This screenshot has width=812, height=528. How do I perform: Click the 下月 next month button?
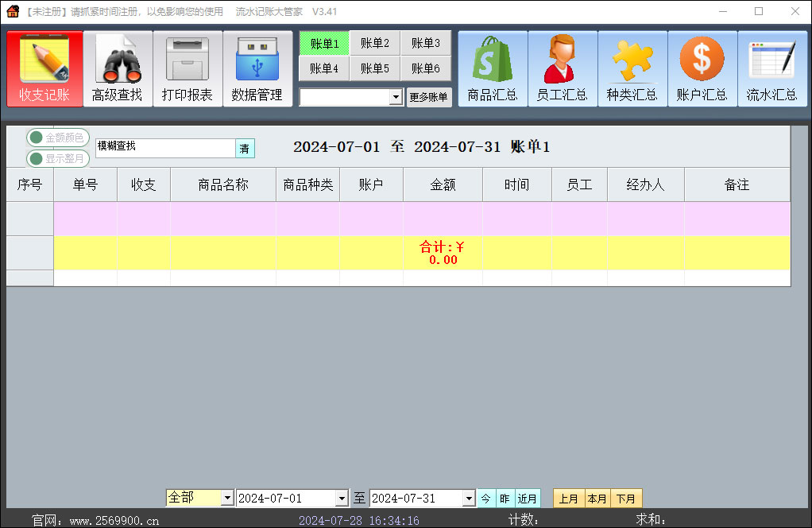(626, 499)
